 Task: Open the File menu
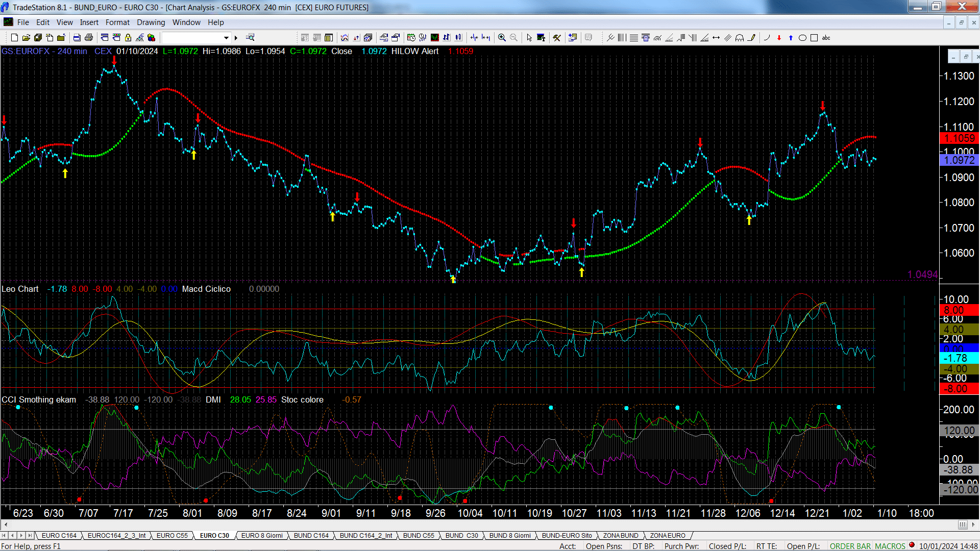tap(23, 22)
